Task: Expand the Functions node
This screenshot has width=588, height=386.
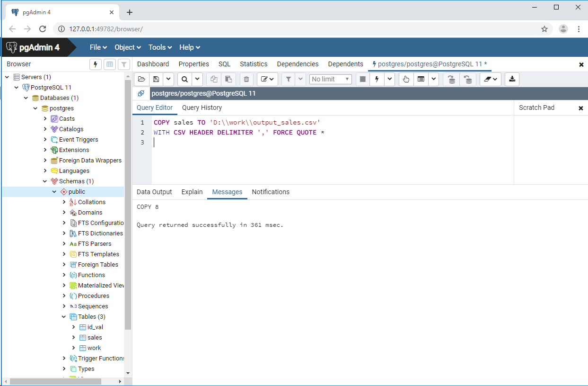Action: 64,275
